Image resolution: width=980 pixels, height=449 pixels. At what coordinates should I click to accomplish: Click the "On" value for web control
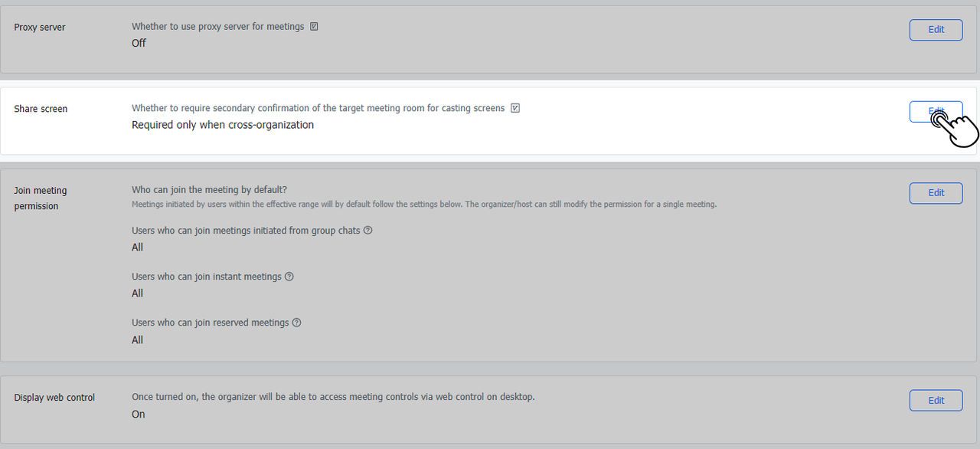[138, 415]
